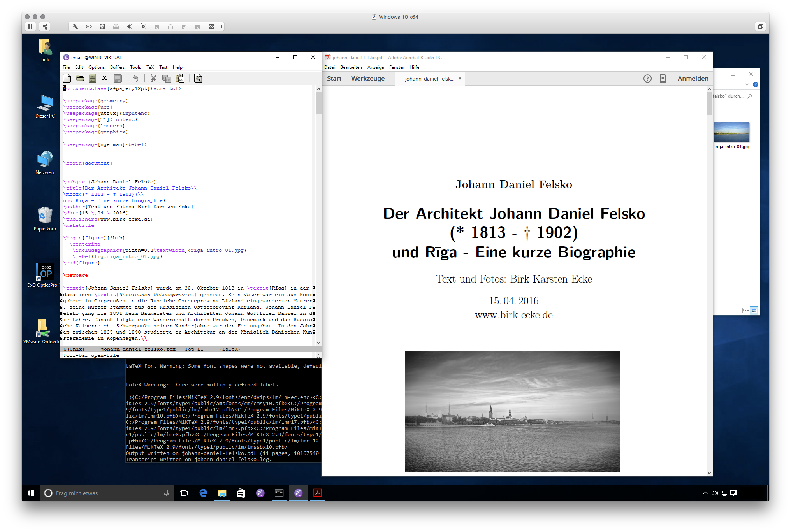The height and width of the screenshot is (532, 791).
Task: Select the johann-daniel-felsk... document tab
Action: [x=429, y=79]
